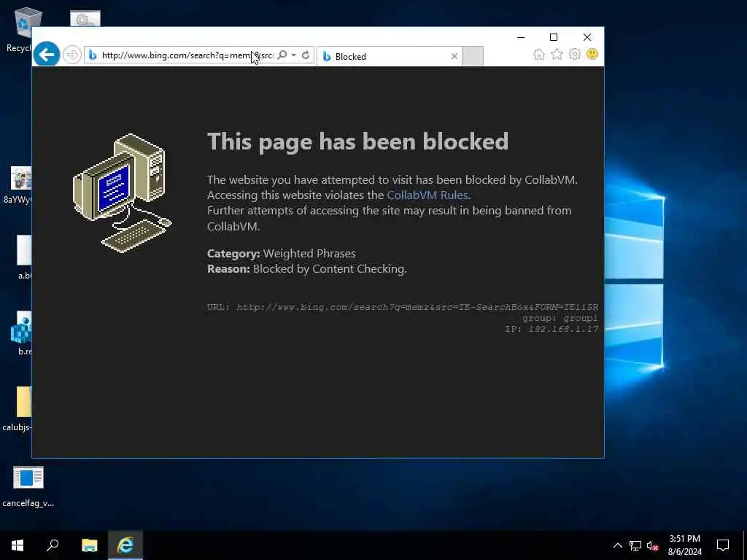Viewport: 747px width, 560px height.
Task: Close the Internet Explorer window
Action: [587, 37]
